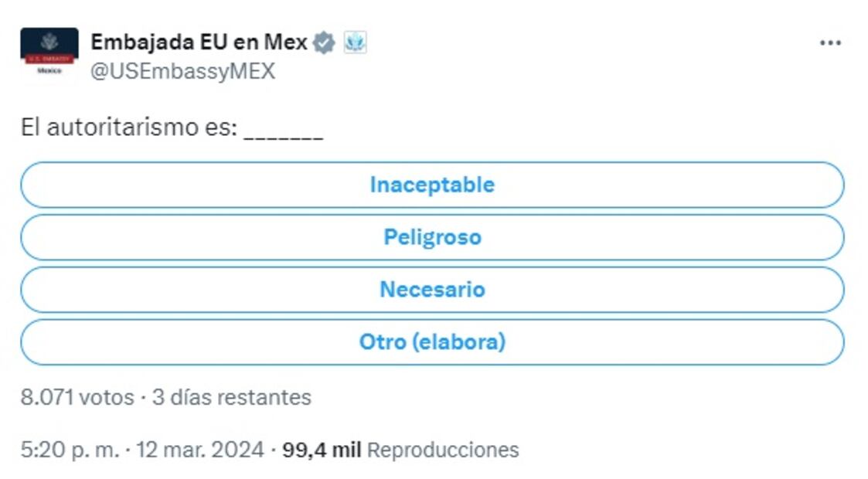Vote for the Inaceptable poll option
Image resolution: width=868 pixels, height=479 pixels.
431,185
